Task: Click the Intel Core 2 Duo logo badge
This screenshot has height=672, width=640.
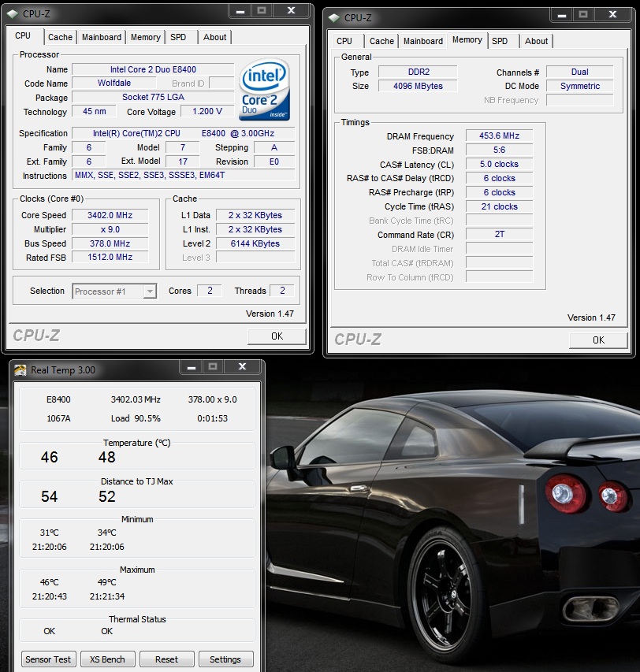Action: (x=265, y=90)
